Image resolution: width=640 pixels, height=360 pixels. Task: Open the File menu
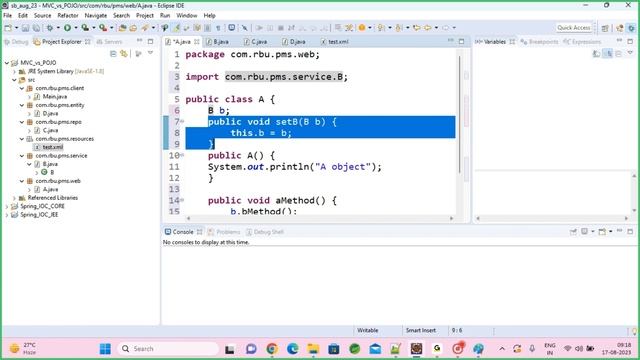7,16
